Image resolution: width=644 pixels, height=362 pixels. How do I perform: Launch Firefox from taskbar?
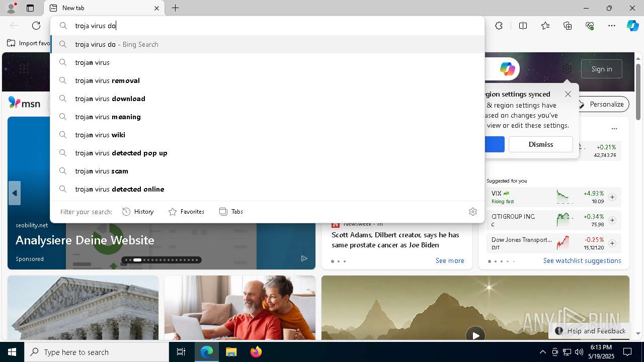[x=256, y=352]
